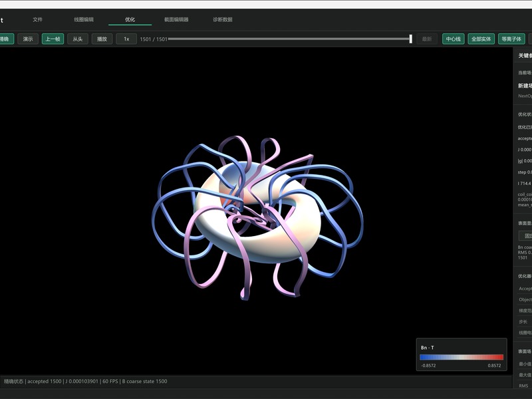Click the frame timeline slider handle
The width and height of the screenshot is (532, 399).
point(410,39)
